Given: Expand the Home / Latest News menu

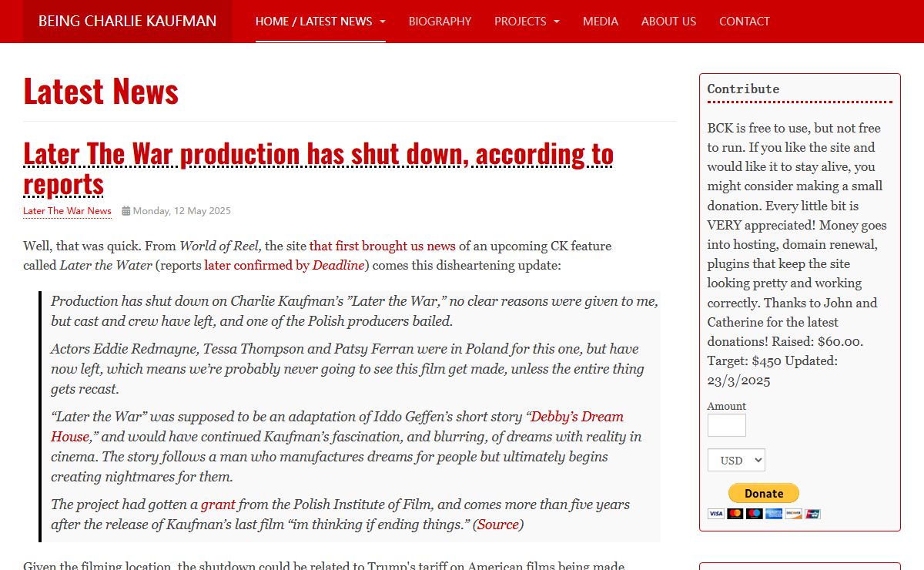Looking at the screenshot, I should coord(320,22).
